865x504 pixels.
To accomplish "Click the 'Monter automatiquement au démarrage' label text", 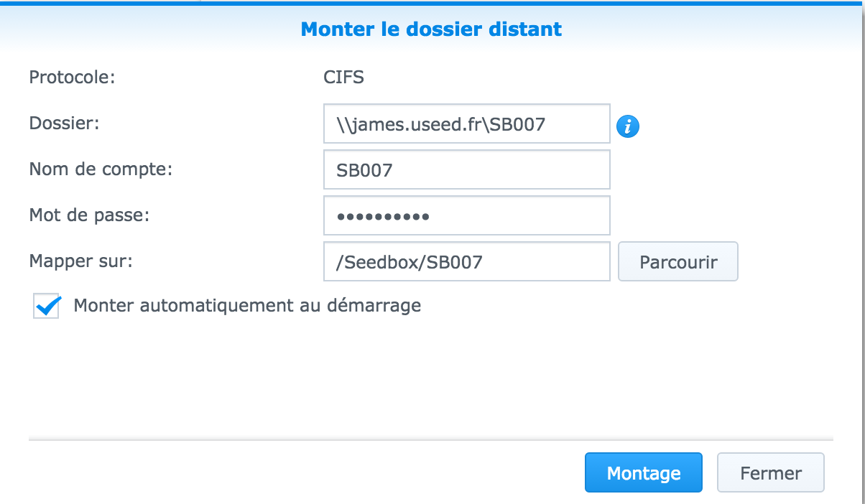I will point(247,306).
